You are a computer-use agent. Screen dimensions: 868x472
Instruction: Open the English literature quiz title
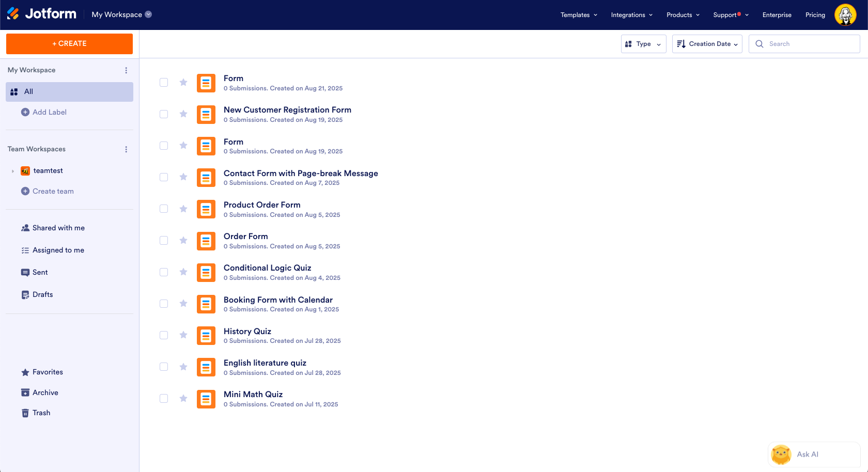coord(265,363)
